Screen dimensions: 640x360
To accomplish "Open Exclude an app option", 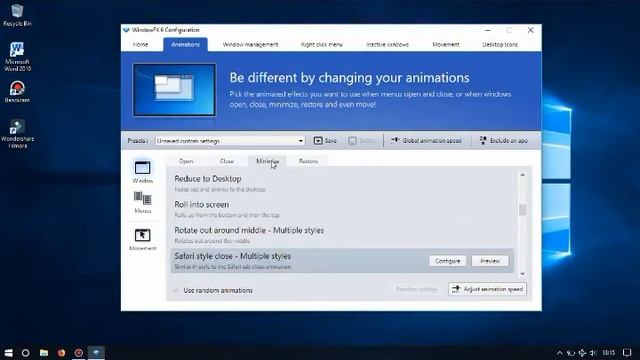I will pos(503,141).
